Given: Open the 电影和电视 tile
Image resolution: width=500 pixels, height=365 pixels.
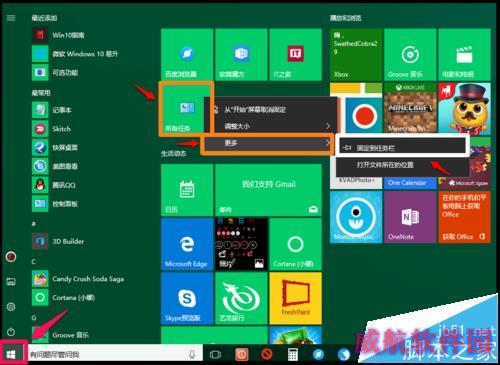Looking at the screenshot, I should click(x=464, y=54).
